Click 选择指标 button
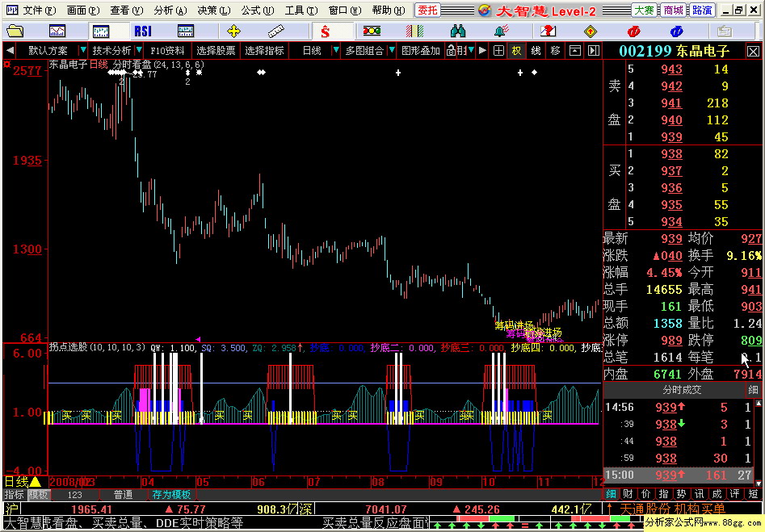 coord(264,50)
